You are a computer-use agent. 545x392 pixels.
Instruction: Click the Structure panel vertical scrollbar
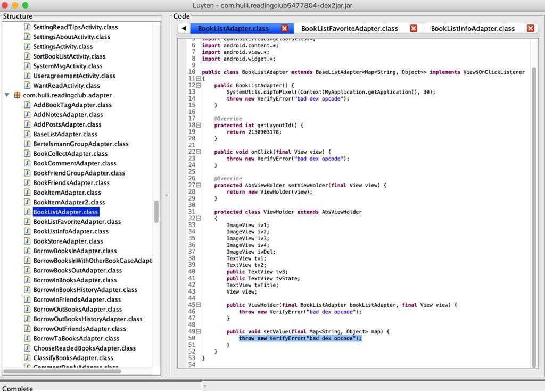[x=156, y=212]
